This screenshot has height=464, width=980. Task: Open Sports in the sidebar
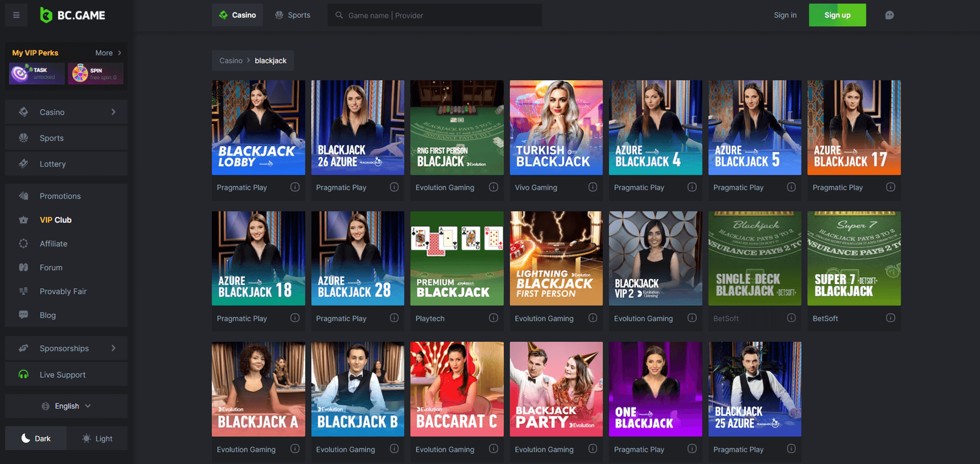(x=66, y=138)
